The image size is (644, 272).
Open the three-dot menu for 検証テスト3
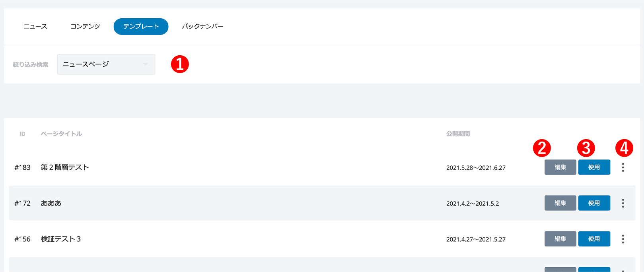pyautogui.click(x=623, y=239)
